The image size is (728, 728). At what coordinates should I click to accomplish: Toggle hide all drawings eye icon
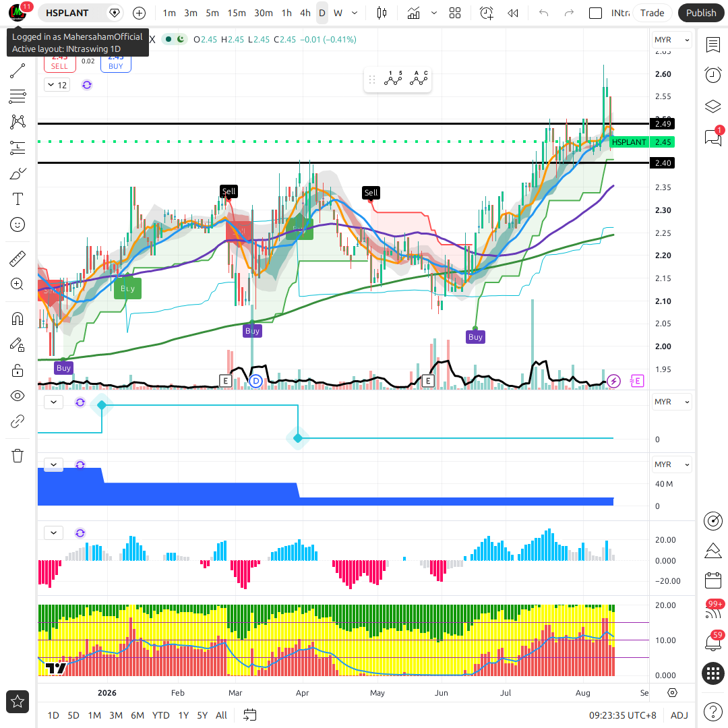click(18, 396)
